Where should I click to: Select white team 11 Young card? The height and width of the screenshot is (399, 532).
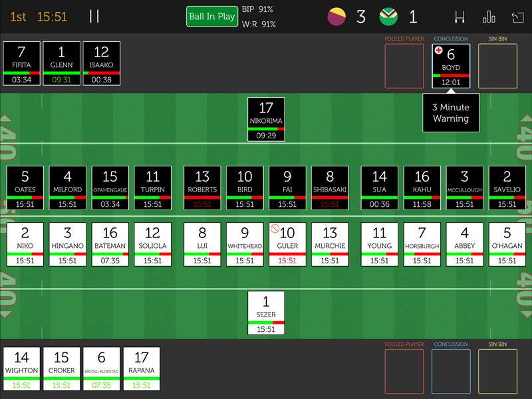(x=379, y=244)
